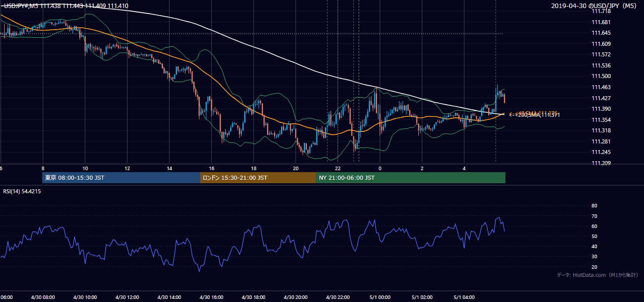Click price axis label 111.718
This screenshot has height=302, width=644.
point(601,11)
